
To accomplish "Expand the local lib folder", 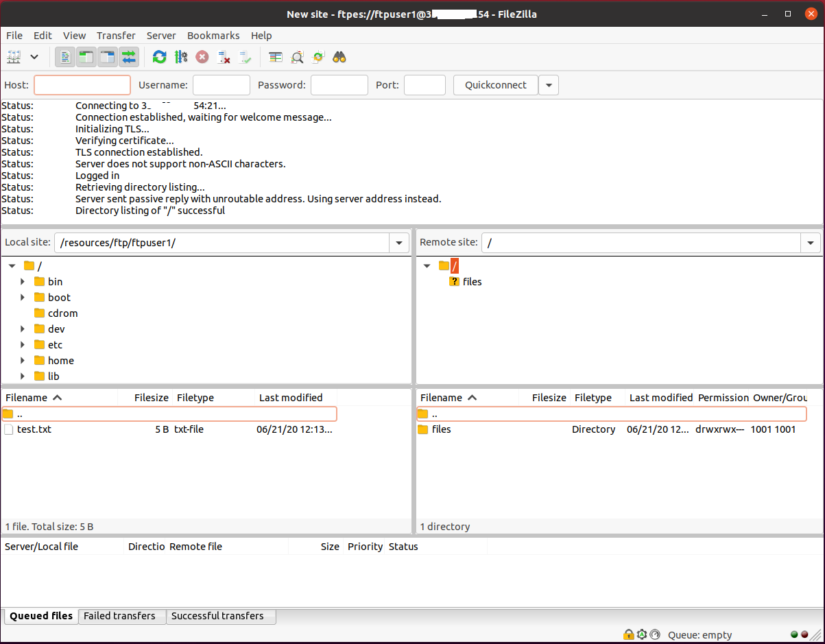I will point(23,377).
